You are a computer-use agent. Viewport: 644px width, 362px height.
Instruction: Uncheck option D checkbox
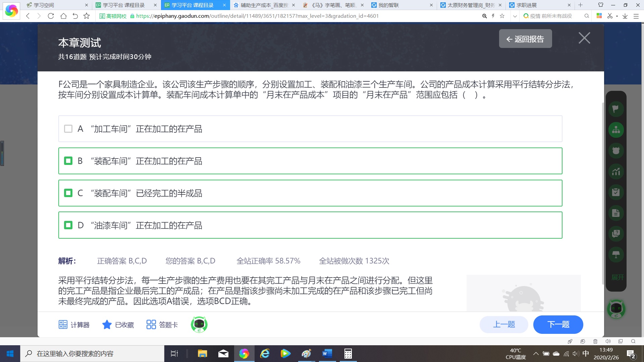68,225
